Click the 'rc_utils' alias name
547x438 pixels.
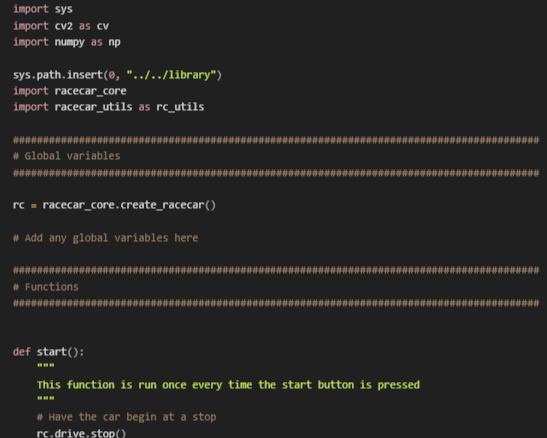(x=180, y=107)
